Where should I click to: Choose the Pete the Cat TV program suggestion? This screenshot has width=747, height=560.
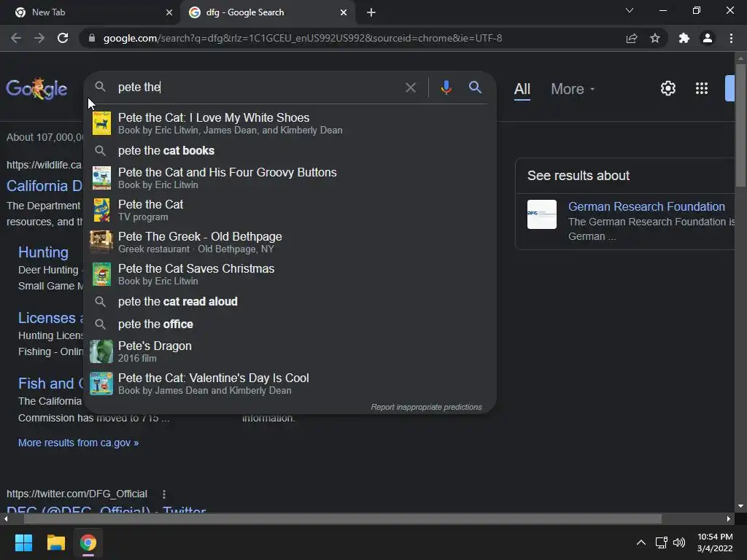tap(290, 210)
